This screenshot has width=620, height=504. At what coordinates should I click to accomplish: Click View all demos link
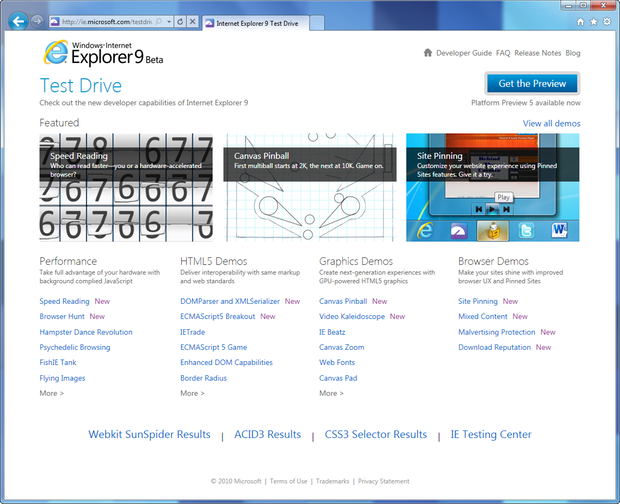click(x=552, y=123)
